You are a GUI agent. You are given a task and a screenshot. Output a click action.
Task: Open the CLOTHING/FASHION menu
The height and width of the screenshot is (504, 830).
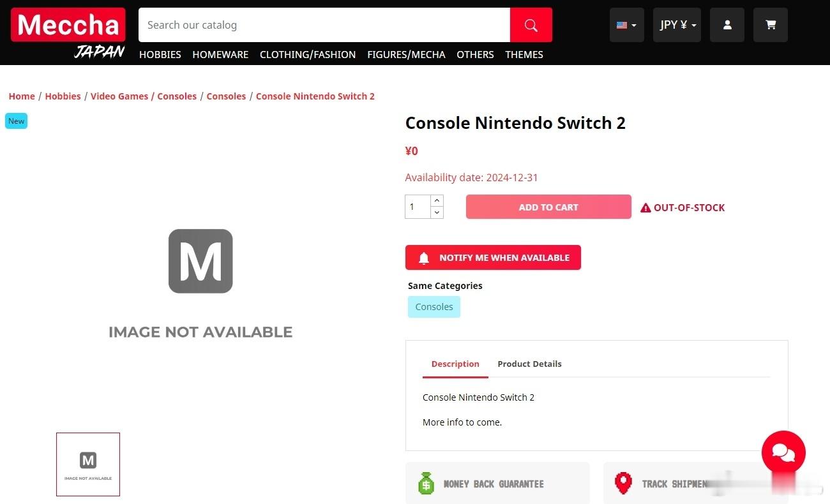tap(308, 55)
